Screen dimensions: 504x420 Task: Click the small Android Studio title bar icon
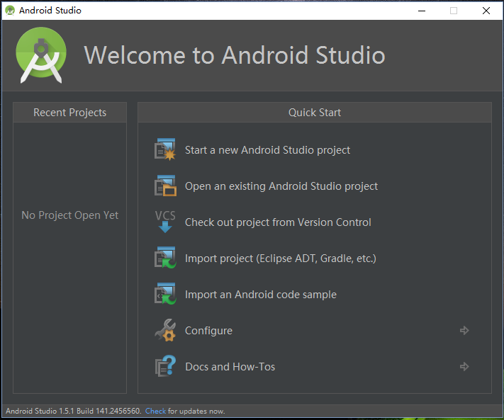(x=10, y=11)
